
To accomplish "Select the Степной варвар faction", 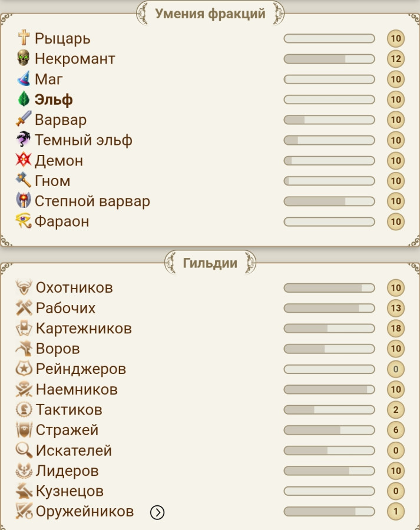I will click(92, 201).
